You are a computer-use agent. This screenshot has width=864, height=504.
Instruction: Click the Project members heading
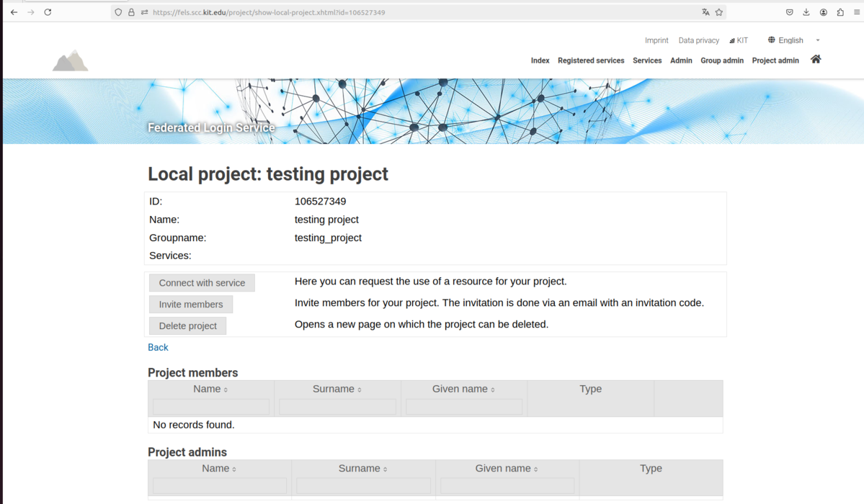tap(193, 373)
